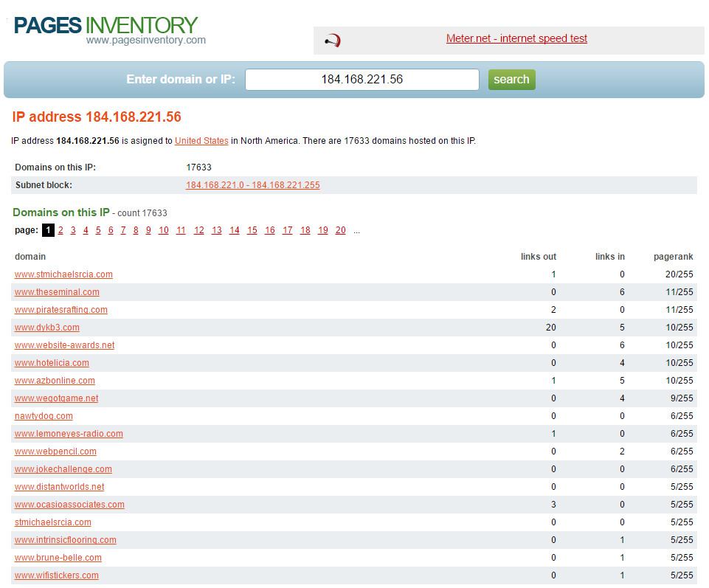Open www.wegotgame.net domain link
The image size is (709, 588).
pos(57,398)
